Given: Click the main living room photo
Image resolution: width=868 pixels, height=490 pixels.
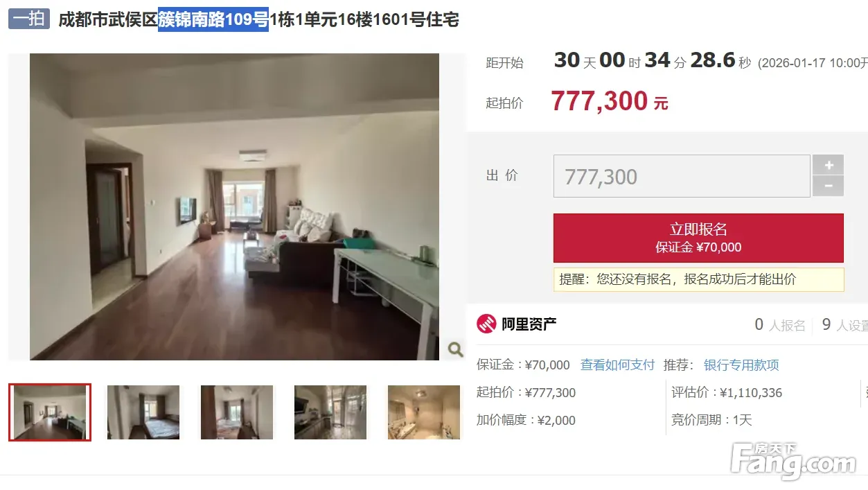Looking at the screenshot, I should (x=234, y=207).
